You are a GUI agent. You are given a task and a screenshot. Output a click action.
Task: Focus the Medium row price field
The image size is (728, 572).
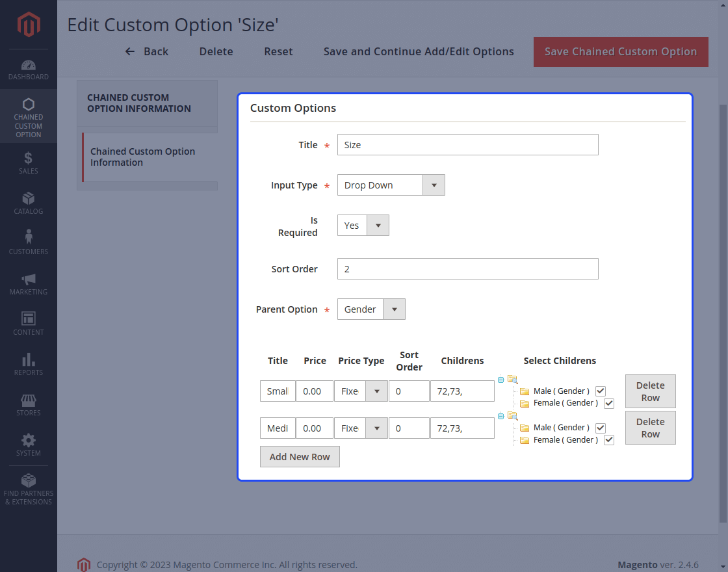click(315, 428)
